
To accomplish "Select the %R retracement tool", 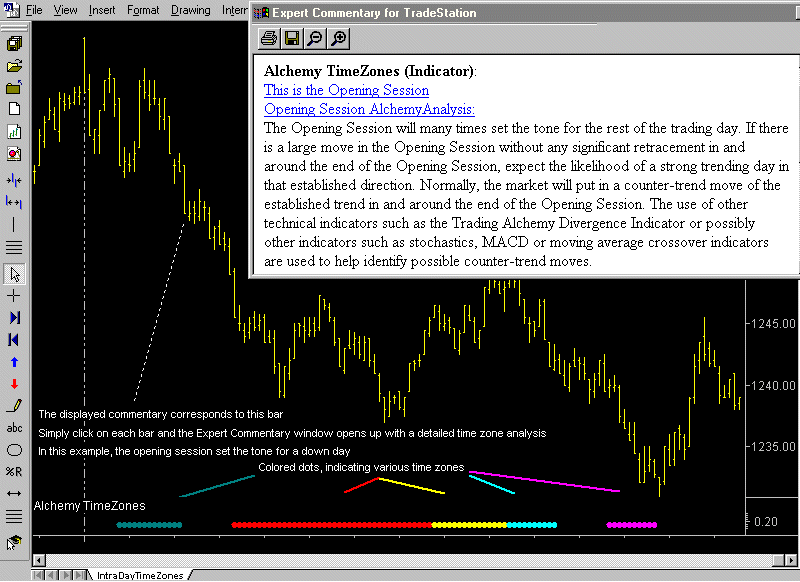I will coord(14,472).
